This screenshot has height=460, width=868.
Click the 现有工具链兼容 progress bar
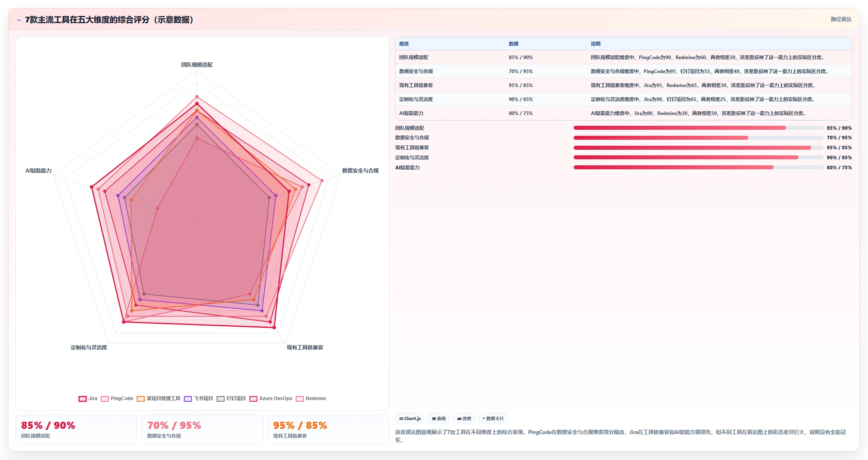click(x=698, y=148)
